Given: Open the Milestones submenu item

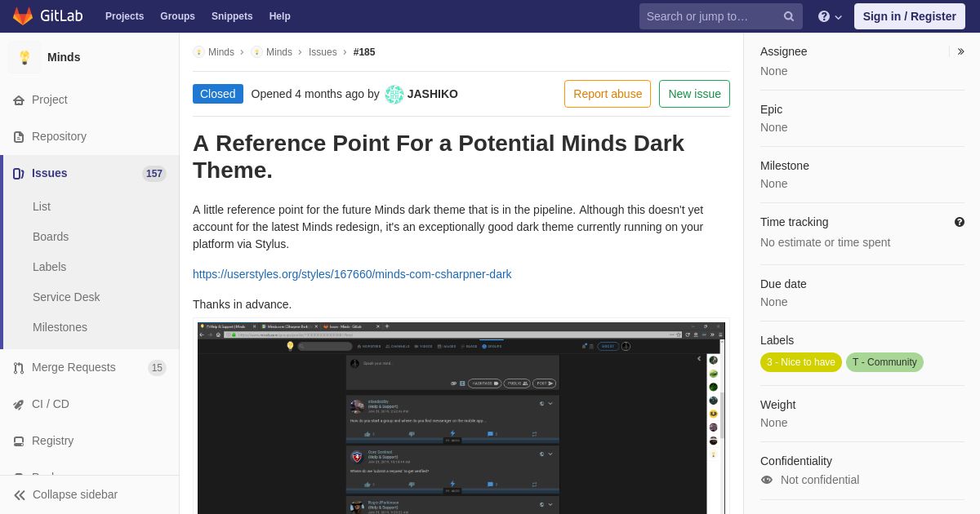Looking at the screenshot, I should click(60, 327).
